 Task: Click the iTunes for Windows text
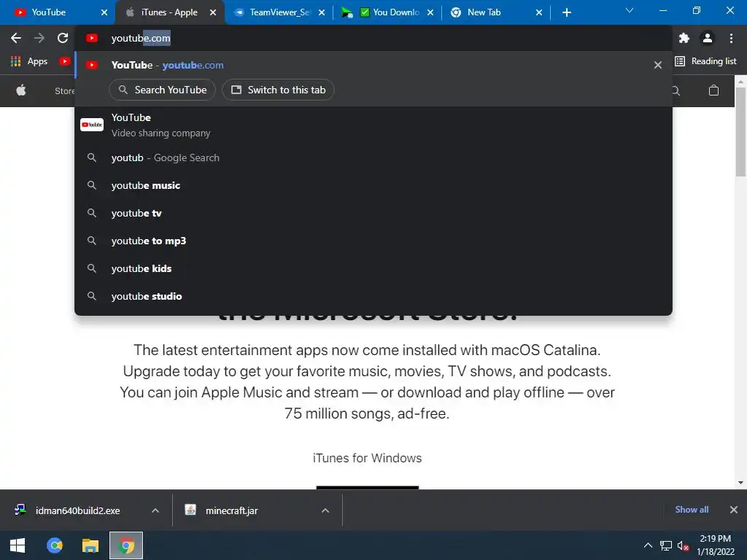pos(368,458)
